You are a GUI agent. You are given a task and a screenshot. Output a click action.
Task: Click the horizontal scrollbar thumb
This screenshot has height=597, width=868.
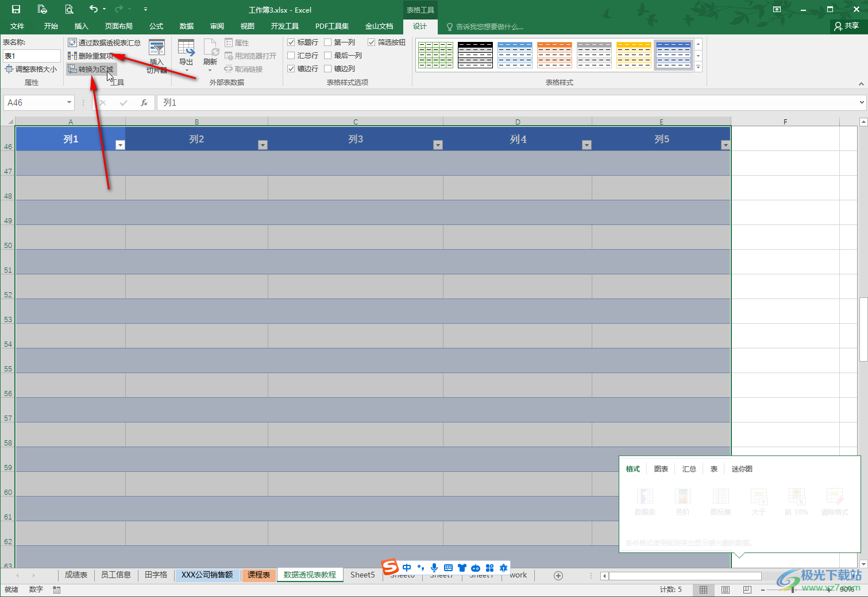tap(685, 576)
